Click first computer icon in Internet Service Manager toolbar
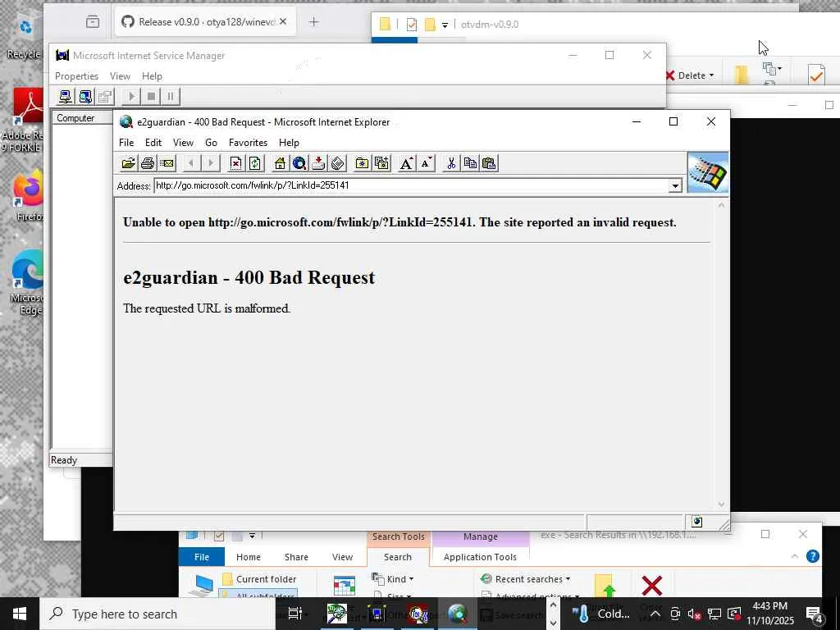The width and height of the screenshot is (840, 630). [x=66, y=97]
